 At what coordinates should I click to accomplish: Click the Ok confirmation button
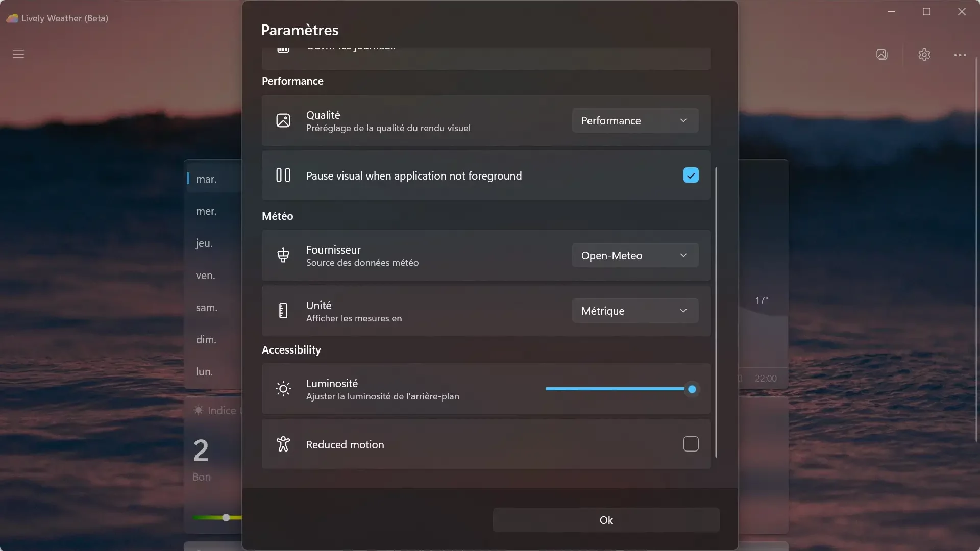pos(606,519)
